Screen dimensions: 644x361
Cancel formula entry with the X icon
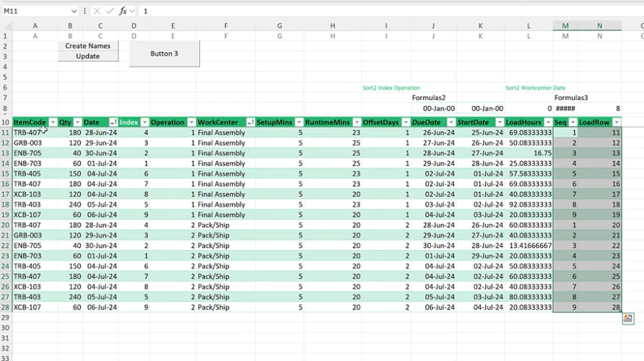coord(96,11)
